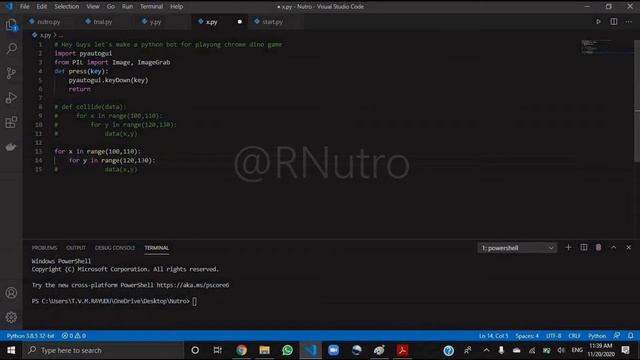Screen dimensions: 640x360
Task: Open volume control in system tray
Action: 561,350
